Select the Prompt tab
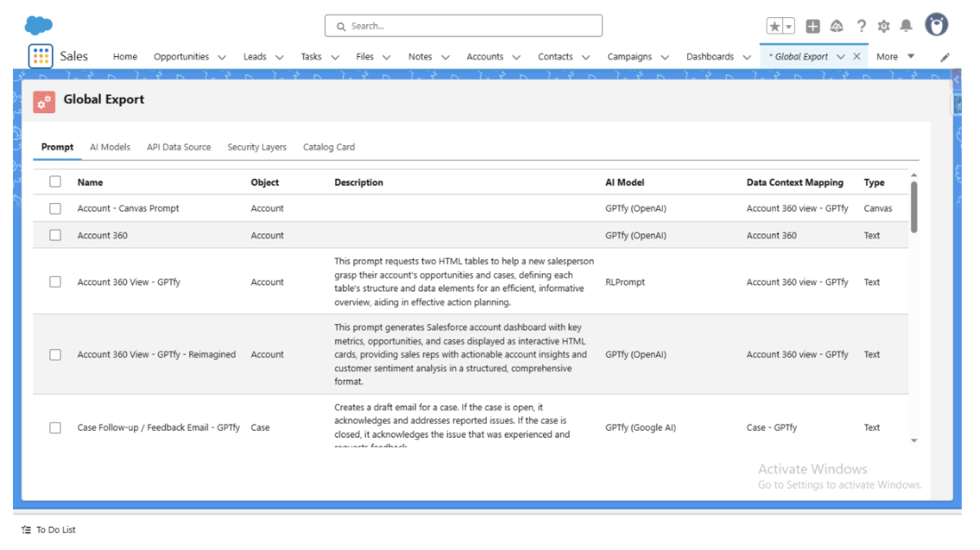980x550 pixels. [58, 147]
